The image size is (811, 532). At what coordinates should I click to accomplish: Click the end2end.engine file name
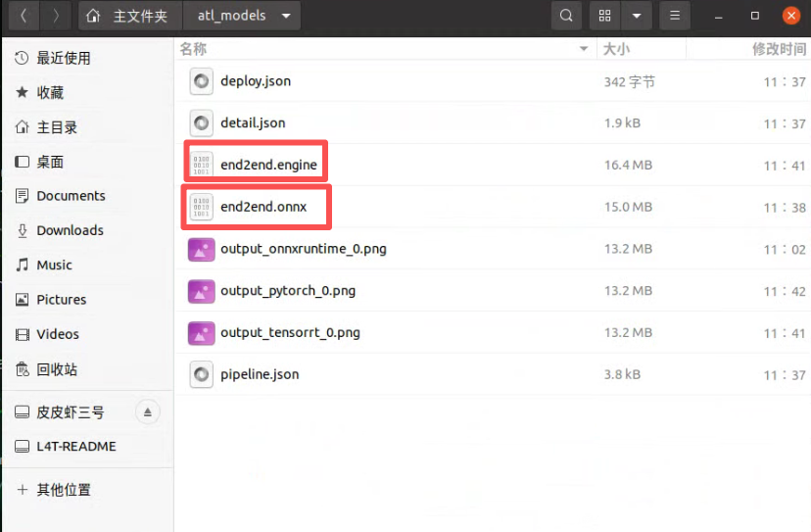(269, 165)
